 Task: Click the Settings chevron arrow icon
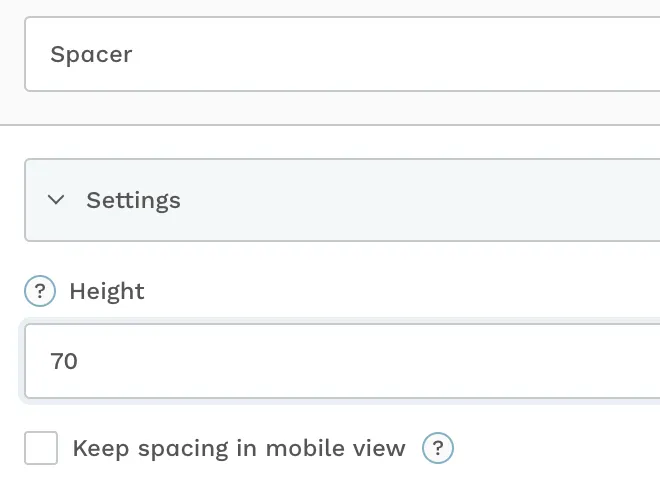56,200
